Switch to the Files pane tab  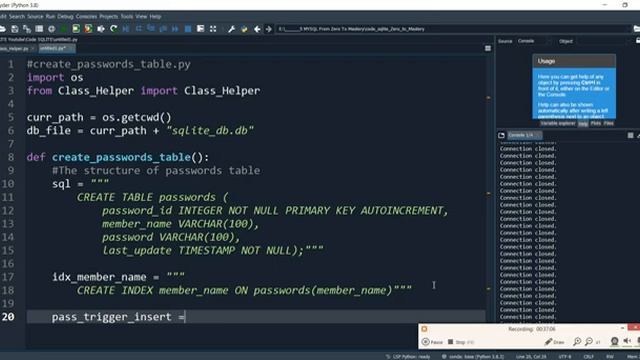click(x=609, y=123)
